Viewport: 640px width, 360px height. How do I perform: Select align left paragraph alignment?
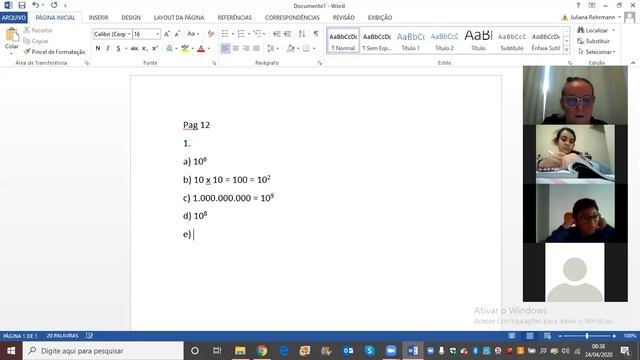pos(225,49)
